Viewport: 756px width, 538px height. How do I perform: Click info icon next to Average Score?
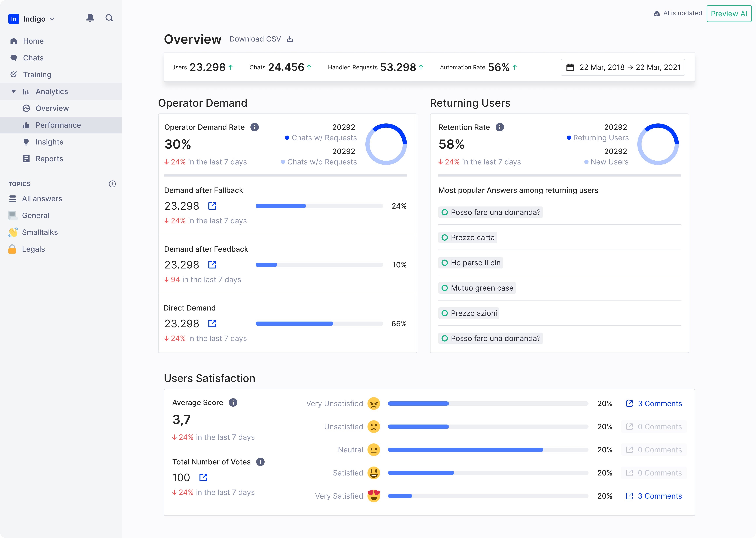[233, 402]
